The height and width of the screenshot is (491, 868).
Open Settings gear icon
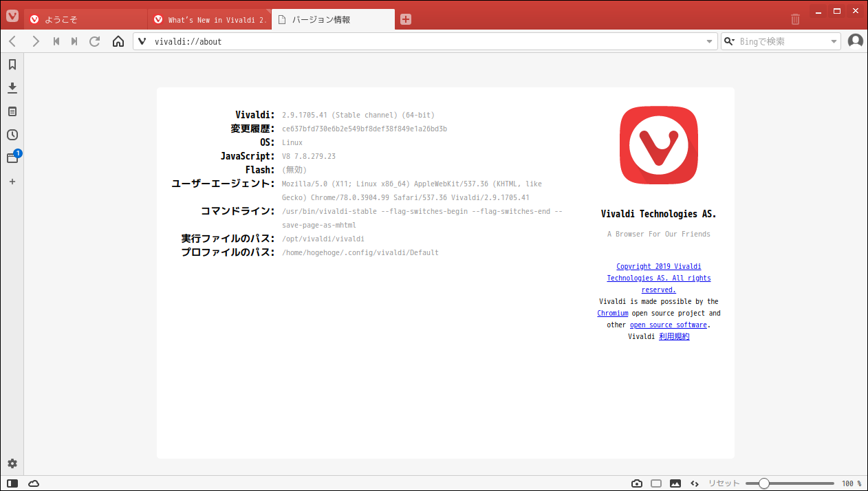point(12,463)
